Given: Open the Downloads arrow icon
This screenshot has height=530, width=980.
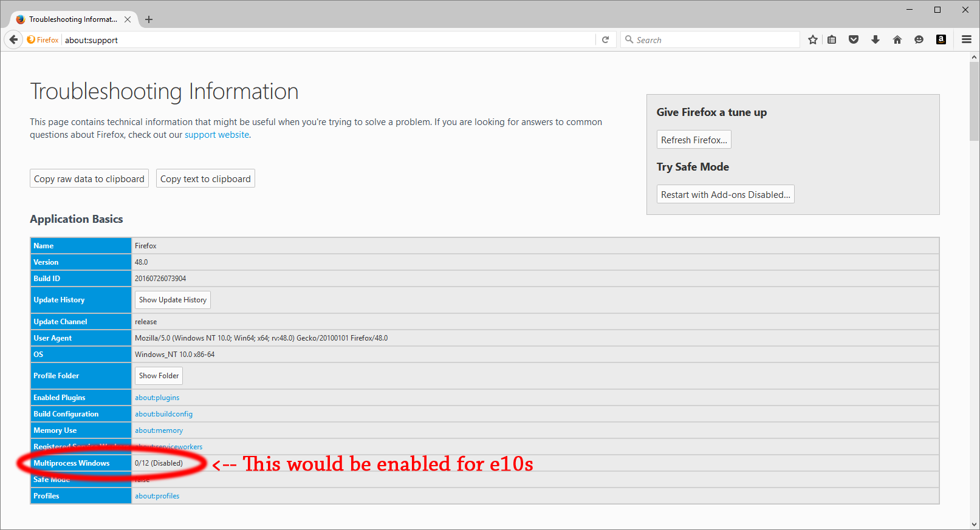Looking at the screenshot, I should [x=875, y=39].
